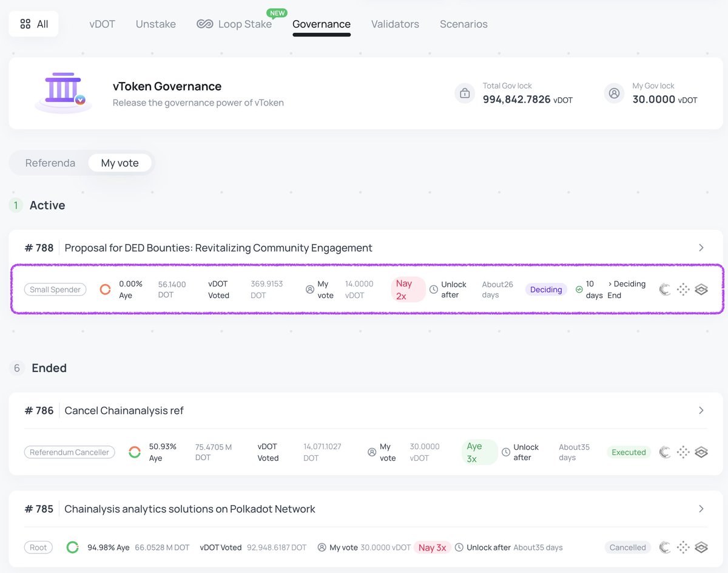Screen dimensions: 728x573
Task: Click the Aye ring chart in #786 row
Action: click(x=135, y=452)
